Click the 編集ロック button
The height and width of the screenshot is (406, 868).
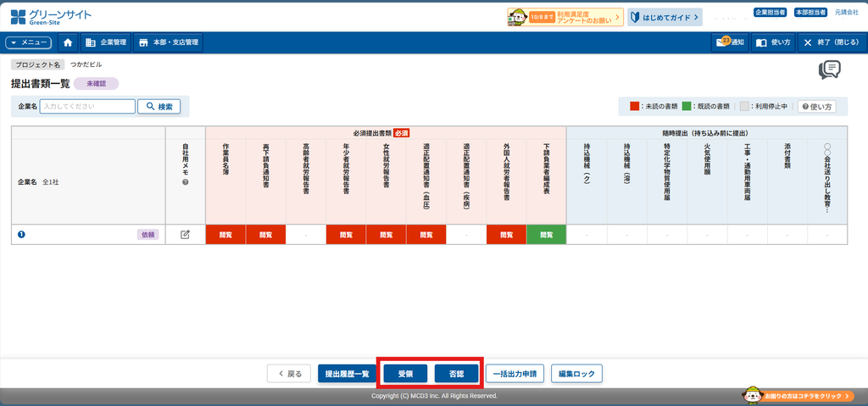pyautogui.click(x=576, y=373)
